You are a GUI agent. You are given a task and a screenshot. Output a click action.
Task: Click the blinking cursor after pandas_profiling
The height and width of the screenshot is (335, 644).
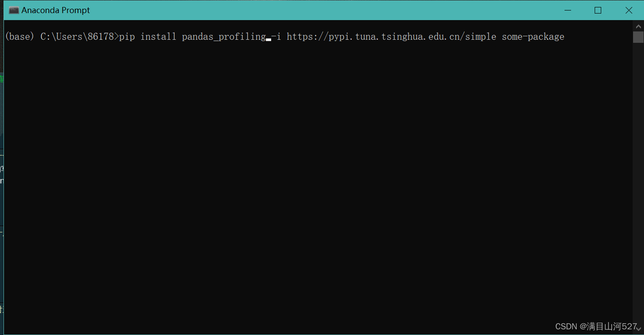(x=269, y=39)
